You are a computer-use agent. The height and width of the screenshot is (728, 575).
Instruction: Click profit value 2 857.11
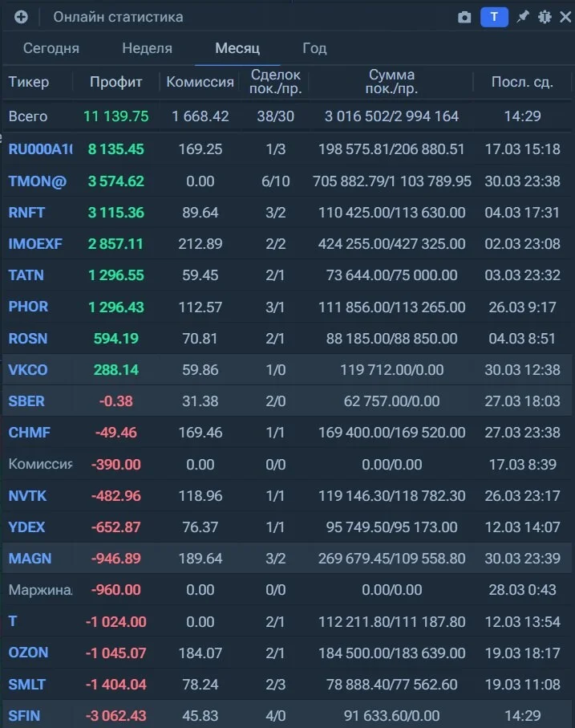[116, 244]
